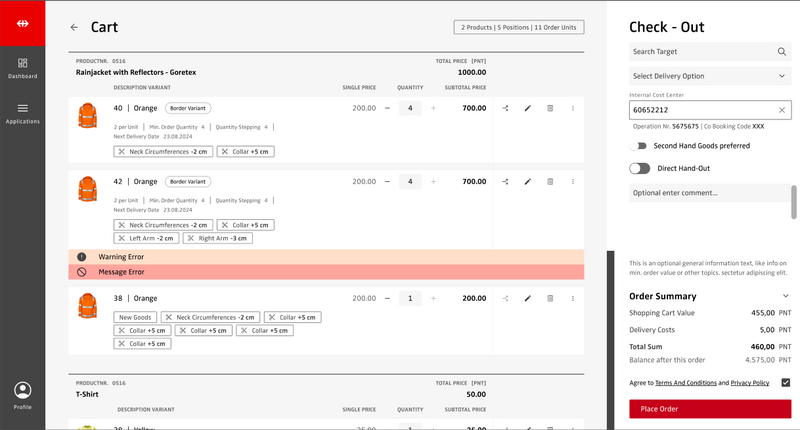The image size is (800, 430).
Task: Open the Select Delivery Option dropdown
Action: tap(710, 75)
